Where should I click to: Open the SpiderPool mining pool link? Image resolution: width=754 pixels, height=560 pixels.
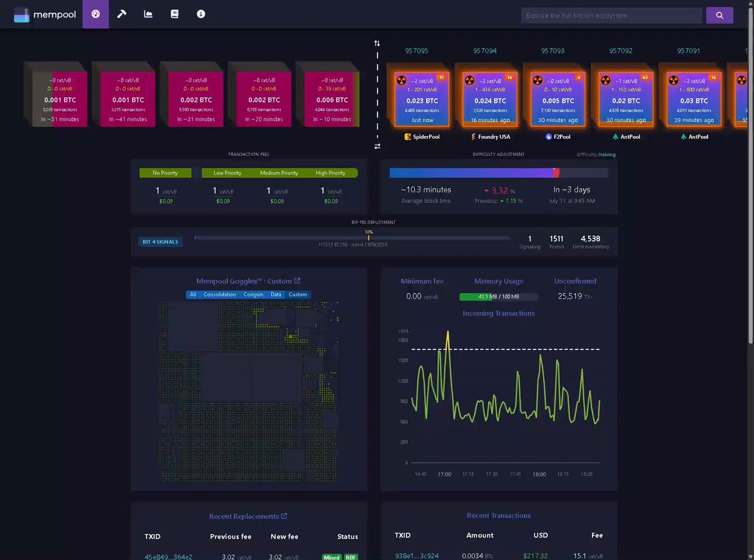pos(422,136)
